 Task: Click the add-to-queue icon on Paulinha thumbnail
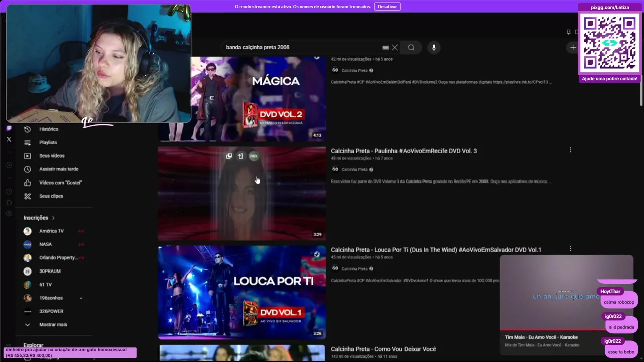229,156
